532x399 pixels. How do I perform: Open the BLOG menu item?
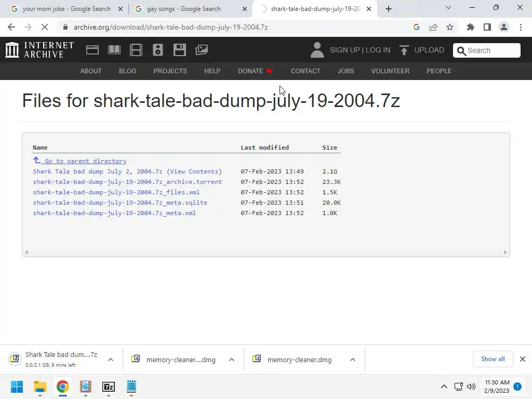(x=128, y=71)
